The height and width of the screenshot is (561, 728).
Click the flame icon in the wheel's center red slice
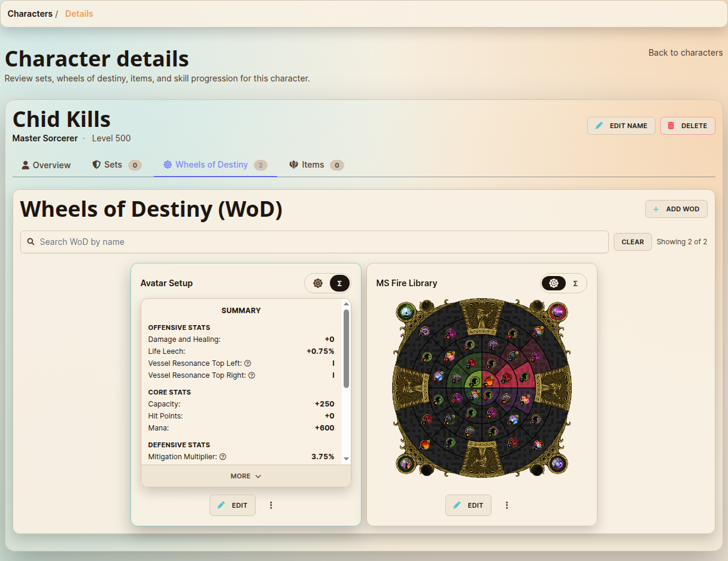[489, 381]
